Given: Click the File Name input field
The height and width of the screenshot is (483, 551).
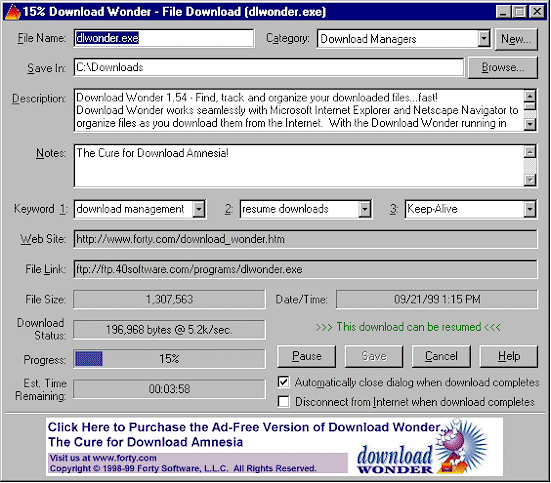Looking at the screenshot, I should (x=164, y=38).
